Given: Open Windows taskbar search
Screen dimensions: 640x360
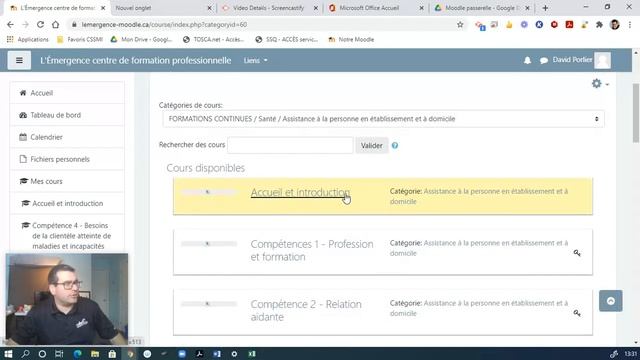Looking at the screenshot, I should click(25, 354).
